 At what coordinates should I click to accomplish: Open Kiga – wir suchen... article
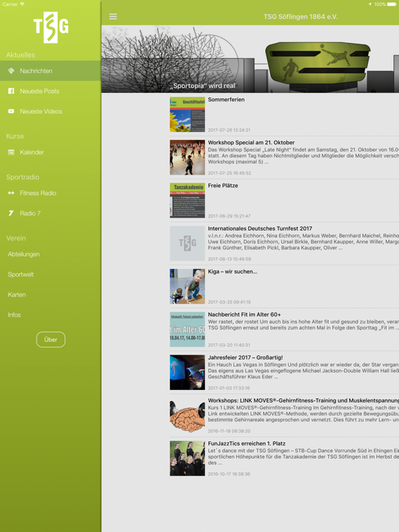coord(233,272)
